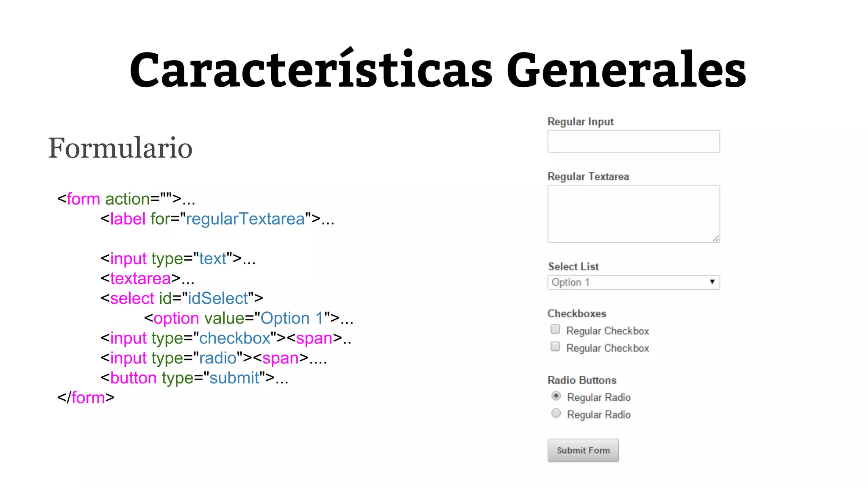The image size is (868, 488).
Task: Click the Option 1 text in the select list
Action: point(570,283)
